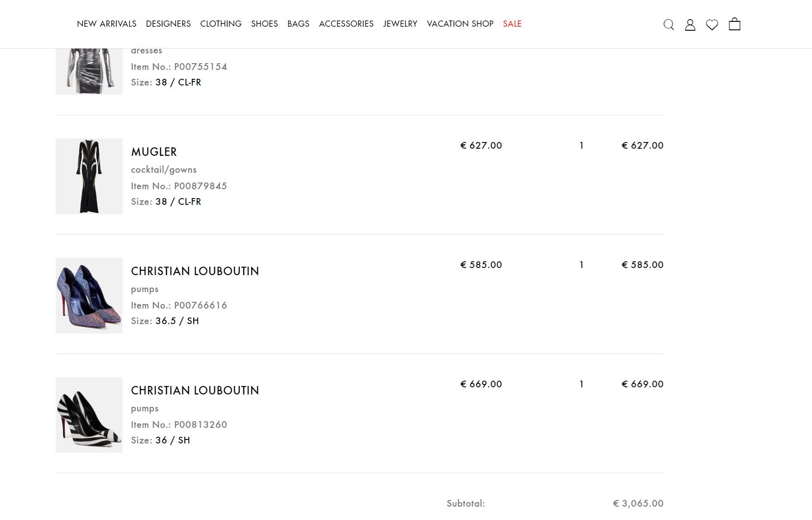Click the zebra-striped Louboutin pumps thumbnail
The width and height of the screenshot is (812, 520).
pyautogui.click(x=89, y=415)
